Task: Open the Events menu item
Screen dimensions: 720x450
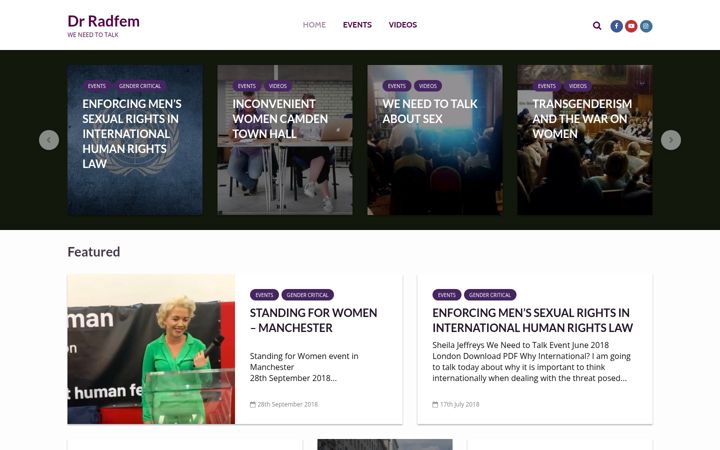Action: [357, 25]
